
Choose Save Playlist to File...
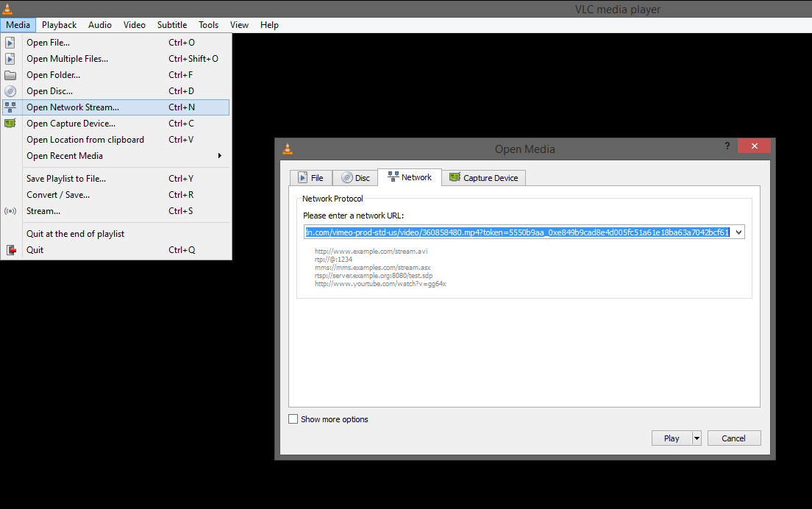tap(116, 179)
